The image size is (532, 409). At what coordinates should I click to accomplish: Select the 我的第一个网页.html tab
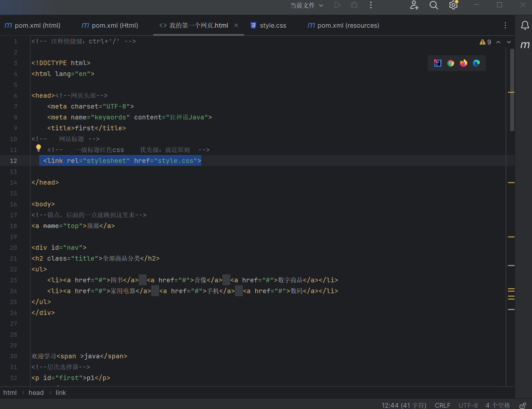199,25
